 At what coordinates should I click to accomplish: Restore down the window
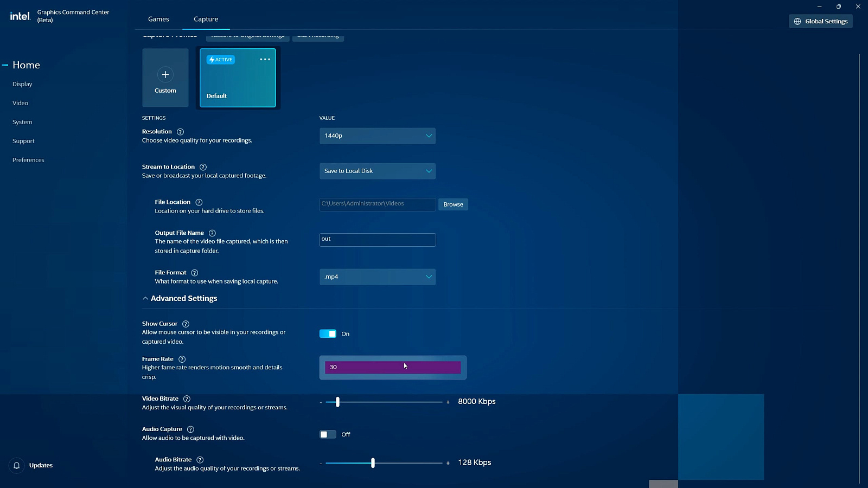tap(839, 7)
